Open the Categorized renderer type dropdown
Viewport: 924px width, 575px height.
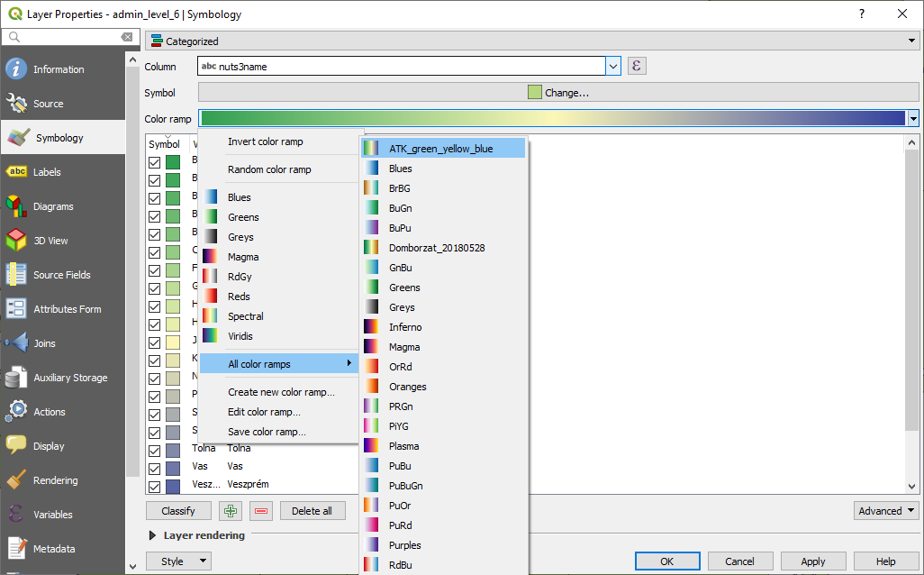pos(531,41)
